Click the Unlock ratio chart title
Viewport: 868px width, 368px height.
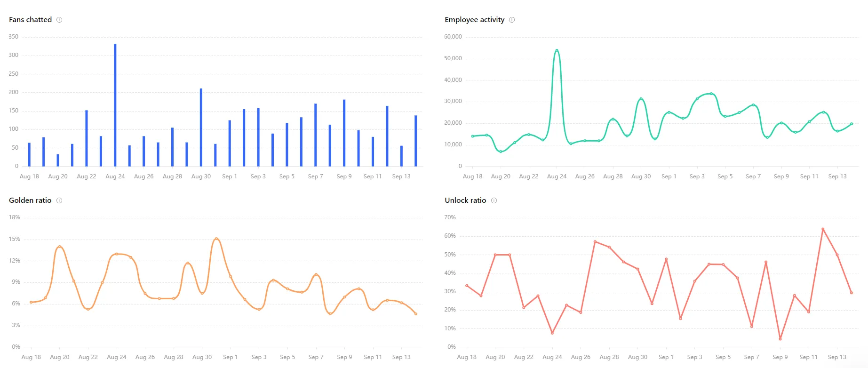(465, 200)
